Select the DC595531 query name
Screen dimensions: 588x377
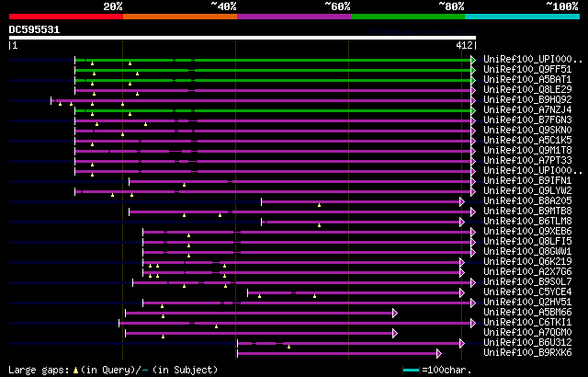click(x=34, y=29)
